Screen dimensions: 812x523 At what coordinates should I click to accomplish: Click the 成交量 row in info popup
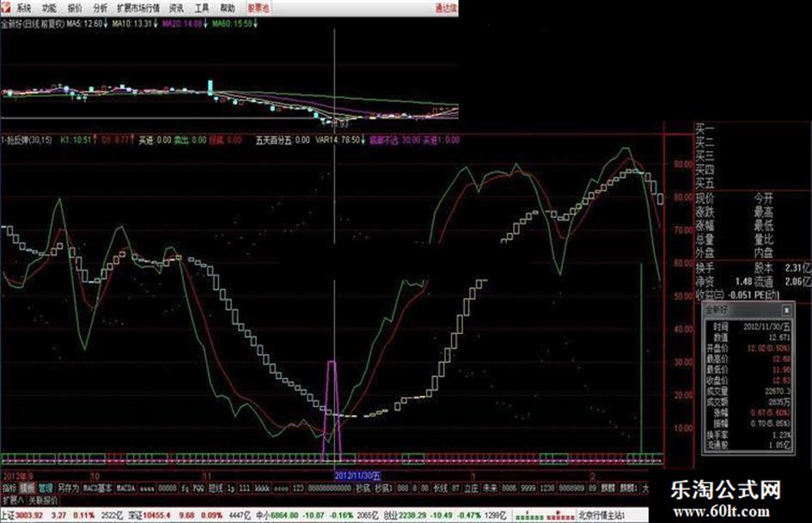coord(748,392)
